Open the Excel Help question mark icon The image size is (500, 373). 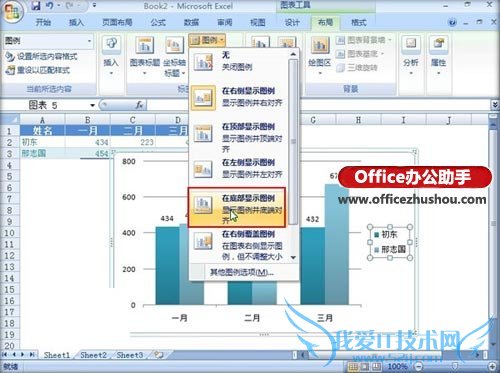point(452,23)
